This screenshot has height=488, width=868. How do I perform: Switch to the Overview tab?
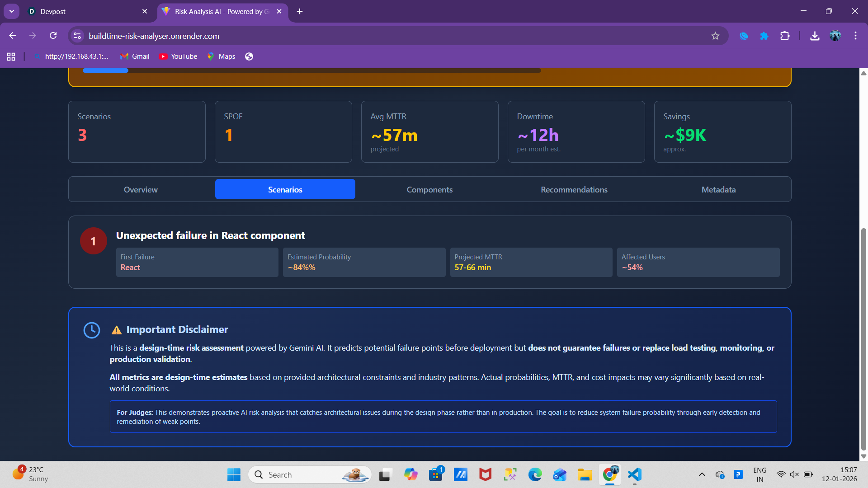pyautogui.click(x=141, y=190)
